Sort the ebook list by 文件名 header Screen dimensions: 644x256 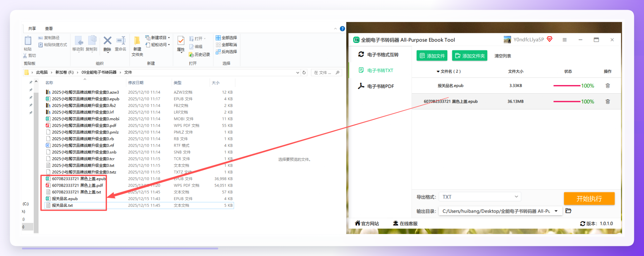click(449, 71)
